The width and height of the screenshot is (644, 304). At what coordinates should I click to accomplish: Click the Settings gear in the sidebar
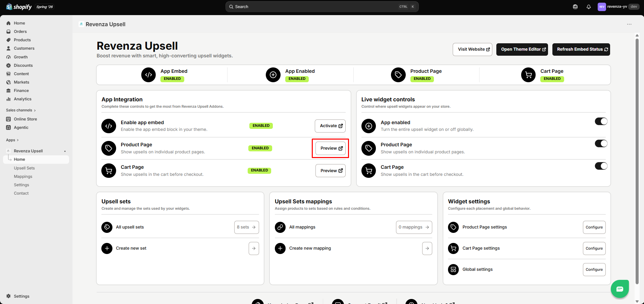click(9, 296)
